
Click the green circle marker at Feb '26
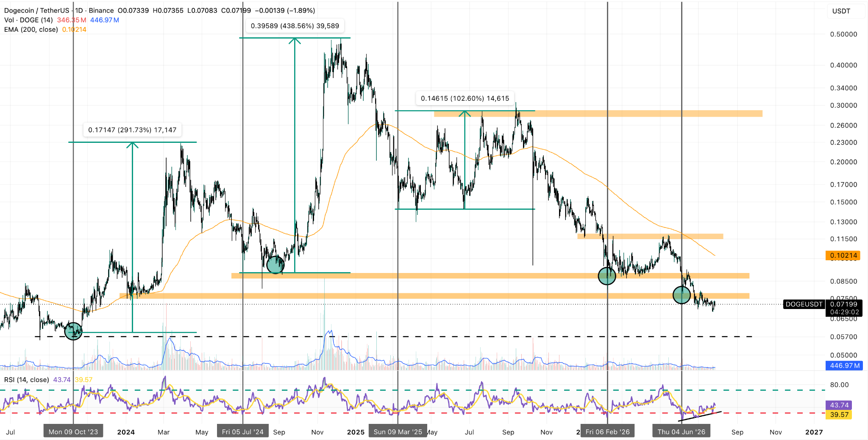click(x=607, y=276)
